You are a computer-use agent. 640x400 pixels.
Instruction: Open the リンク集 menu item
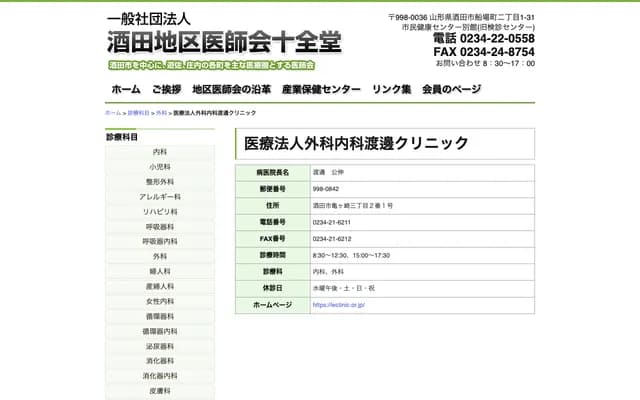tap(391, 89)
